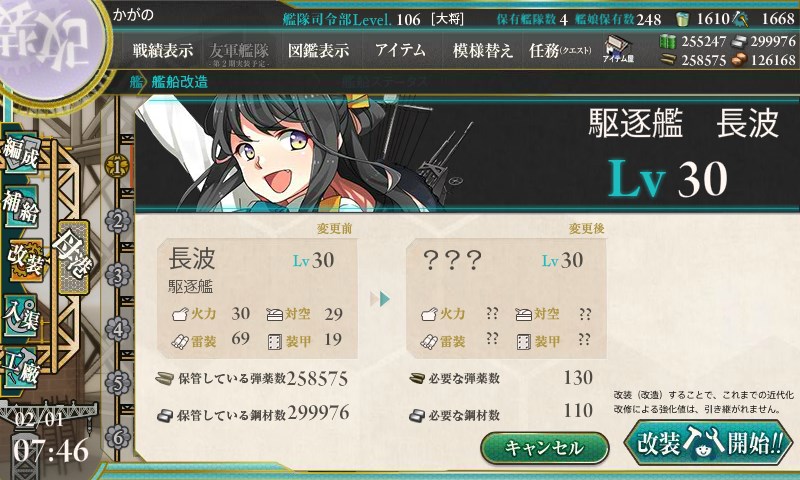Select slot 5 gear marker

(x=117, y=384)
